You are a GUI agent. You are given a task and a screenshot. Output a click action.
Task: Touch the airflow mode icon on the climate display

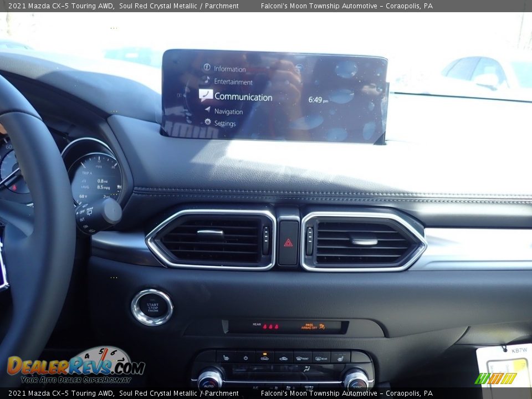[306, 369]
